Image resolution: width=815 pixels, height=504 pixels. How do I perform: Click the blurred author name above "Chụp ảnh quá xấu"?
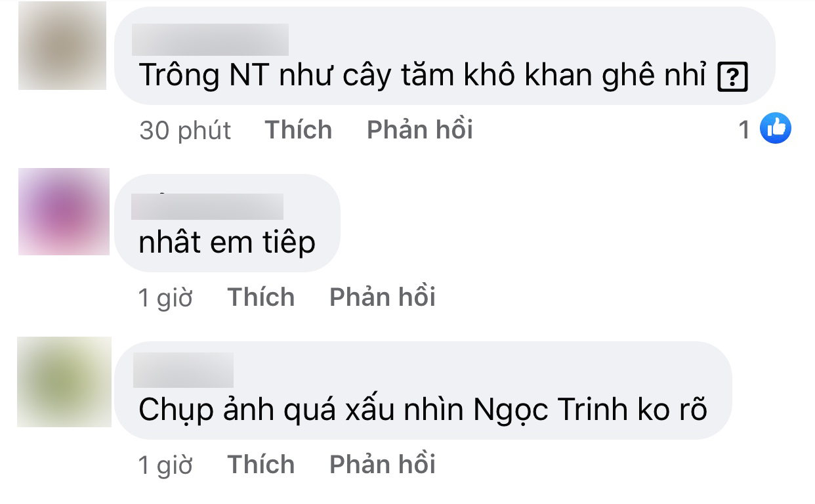183,370
